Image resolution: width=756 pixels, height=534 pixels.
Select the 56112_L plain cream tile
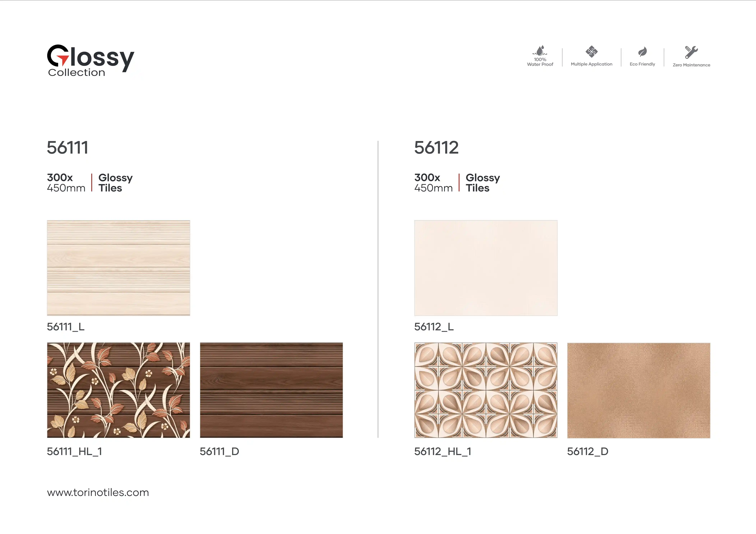(x=486, y=268)
